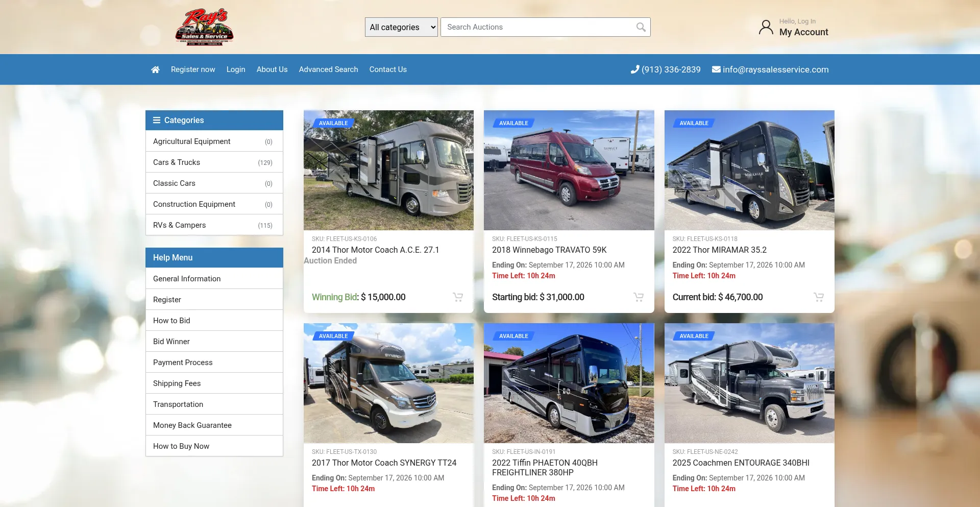Image resolution: width=980 pixels, height=507 pixels.
Task: Click the envelope icon beside the email address
Action: pos(716,69)
